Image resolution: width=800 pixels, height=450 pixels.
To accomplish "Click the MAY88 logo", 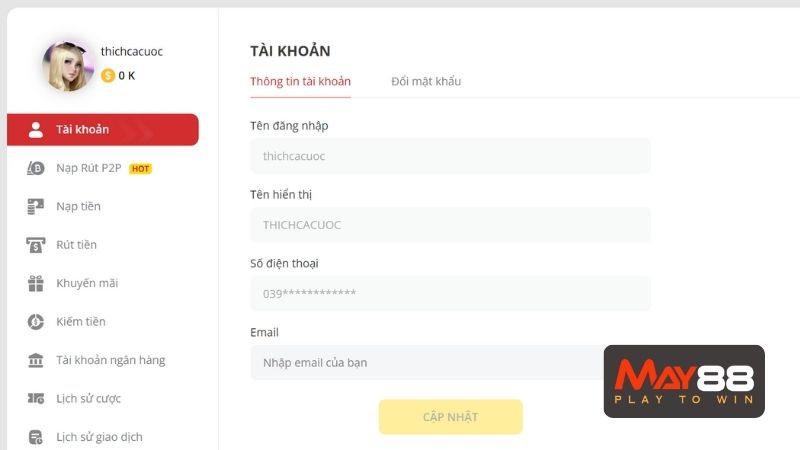I will [684, 381].
